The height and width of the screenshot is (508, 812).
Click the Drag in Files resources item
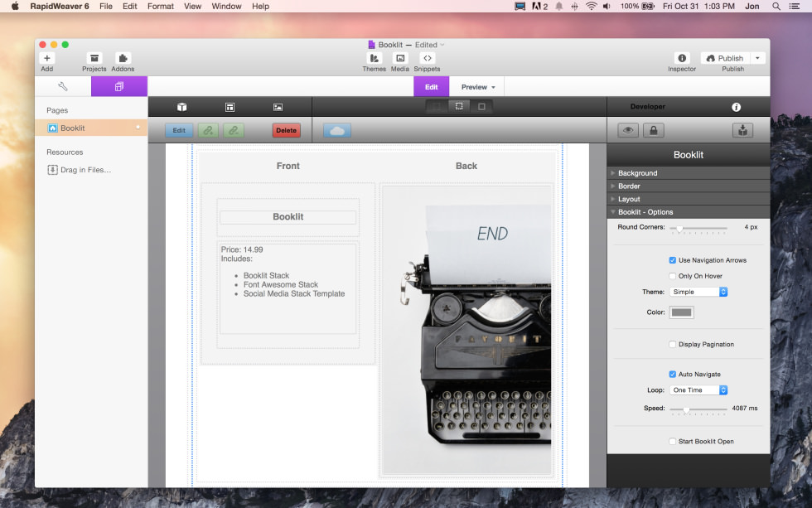(80, 170)
